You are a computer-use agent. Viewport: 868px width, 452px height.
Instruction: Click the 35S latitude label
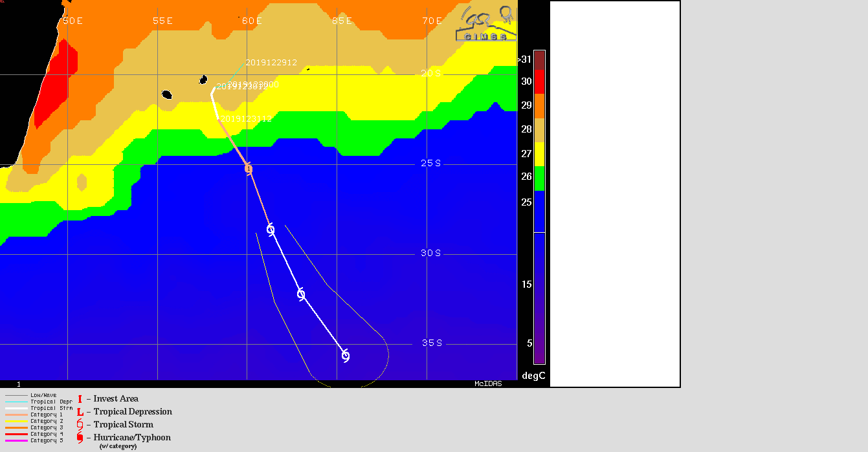pyautogui.click(x=431, y=343)
